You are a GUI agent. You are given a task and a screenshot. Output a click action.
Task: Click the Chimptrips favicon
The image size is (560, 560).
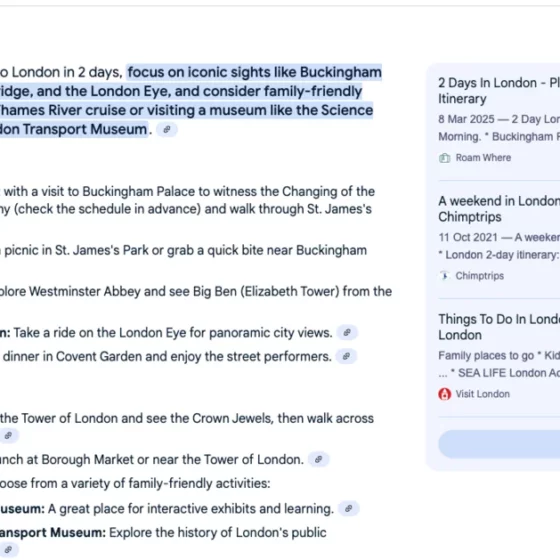pyautogui.click(x=444, y=276)
